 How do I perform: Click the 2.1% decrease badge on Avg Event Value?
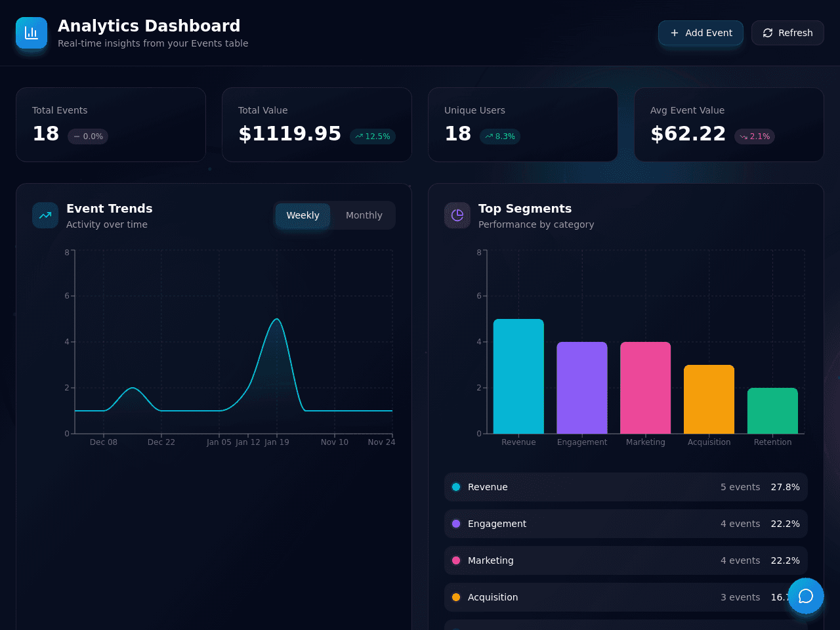755,136
